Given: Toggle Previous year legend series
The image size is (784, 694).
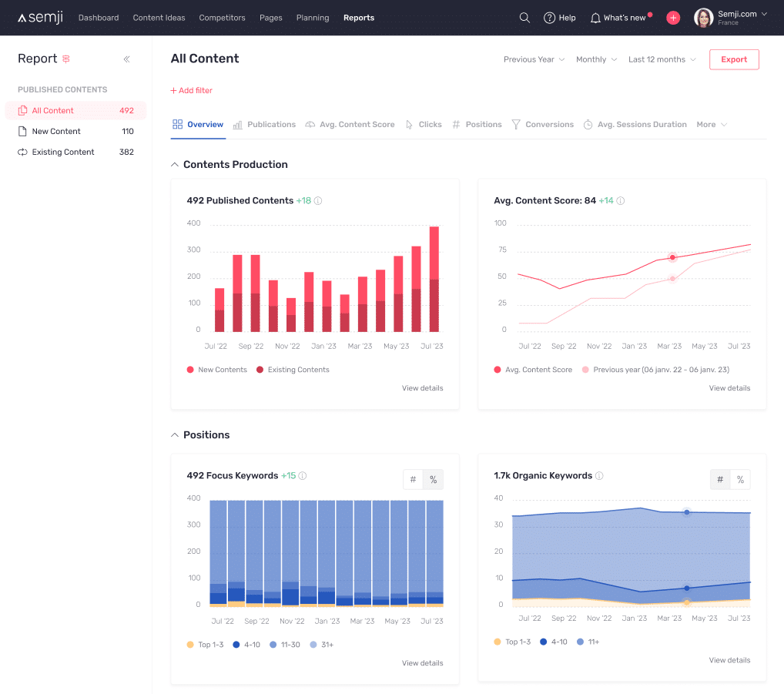Looking at the screenshot, I should point(655,370).
